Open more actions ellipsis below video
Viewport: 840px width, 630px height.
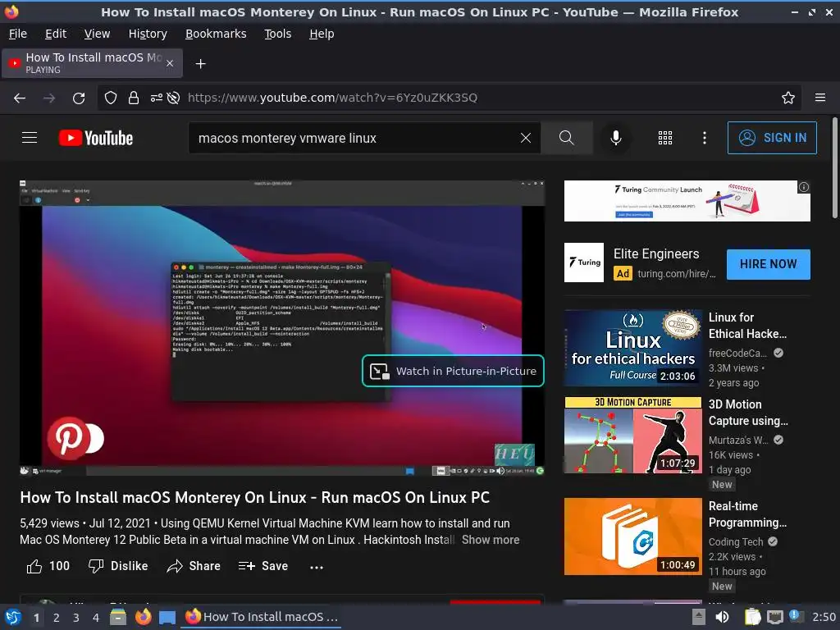[317, 567]
